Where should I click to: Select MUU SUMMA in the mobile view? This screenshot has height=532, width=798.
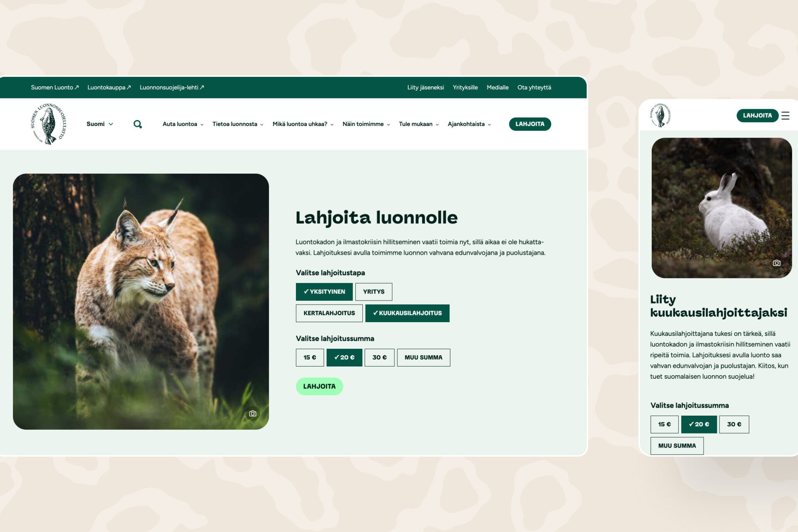point(677,446)
